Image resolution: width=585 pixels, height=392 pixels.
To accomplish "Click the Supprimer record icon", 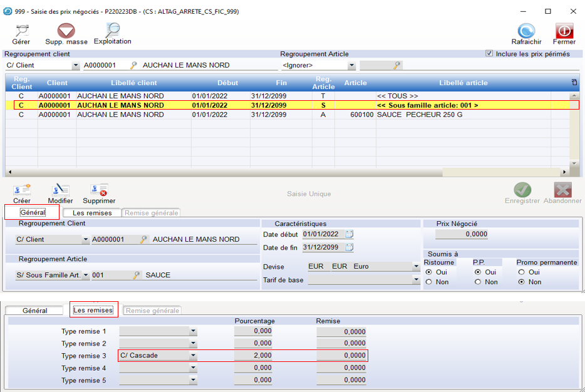I will [99, 190].
